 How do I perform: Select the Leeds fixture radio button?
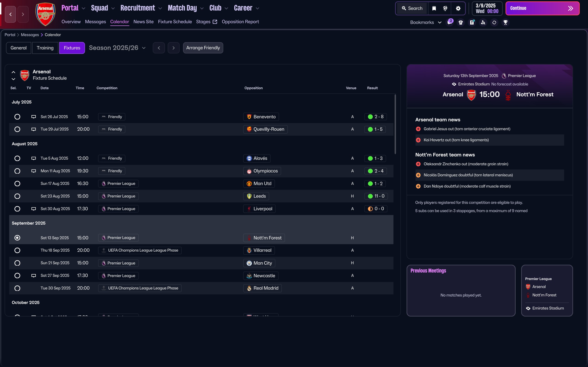pos(17,196)
